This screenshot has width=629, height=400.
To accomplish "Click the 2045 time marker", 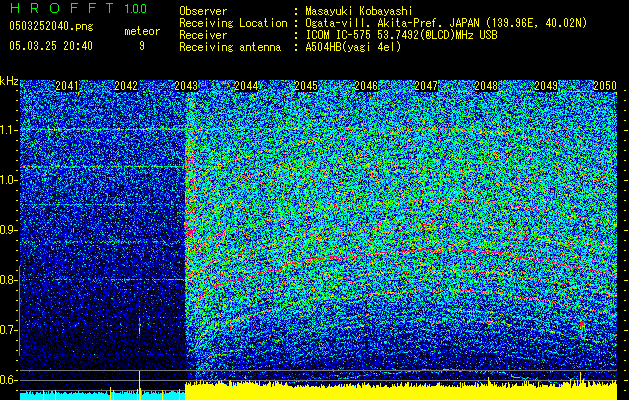I will (306, 86).
